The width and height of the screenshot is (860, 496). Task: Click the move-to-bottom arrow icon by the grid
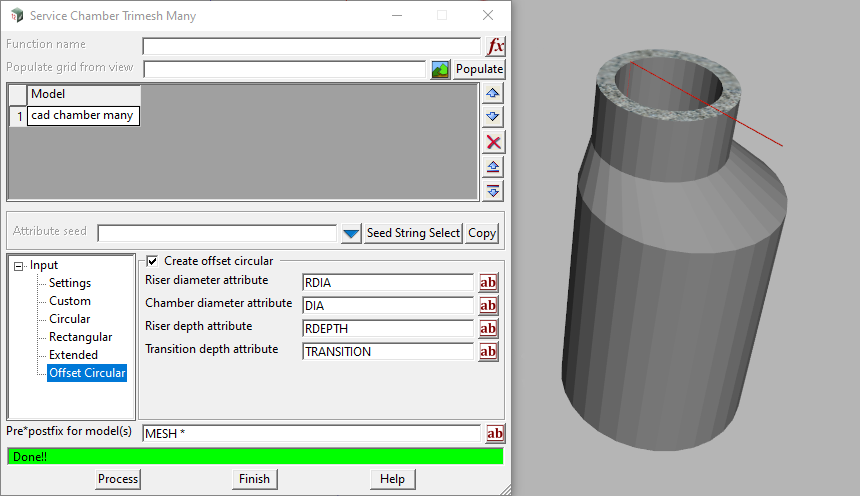(x=493, y=190)
